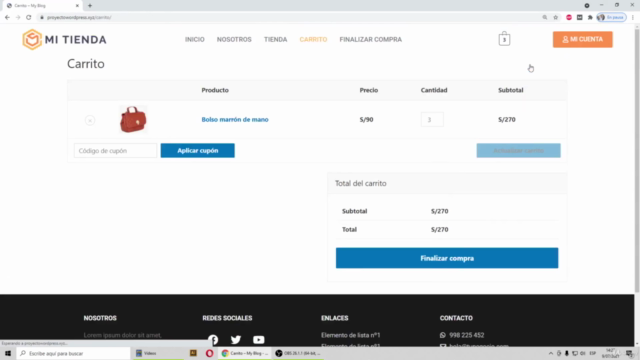Open the FINALIZAR COMPRA menu item
The image size is (640, 360).
point(371,40)
